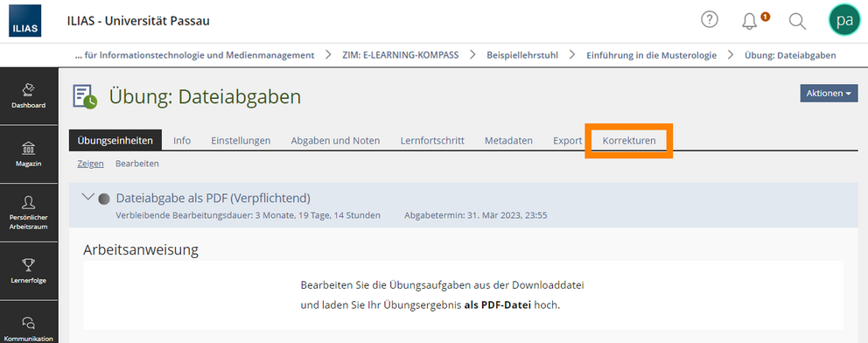
Task: Click the exercise icon beside the title
Action: (x=85, y=97)
